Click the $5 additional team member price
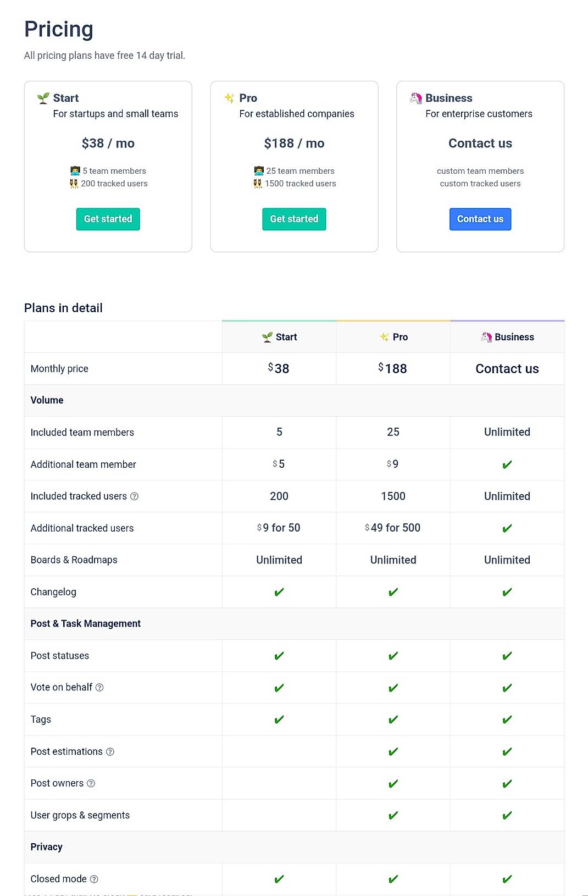The image size is (588, 896). click(x=279, y=464)
